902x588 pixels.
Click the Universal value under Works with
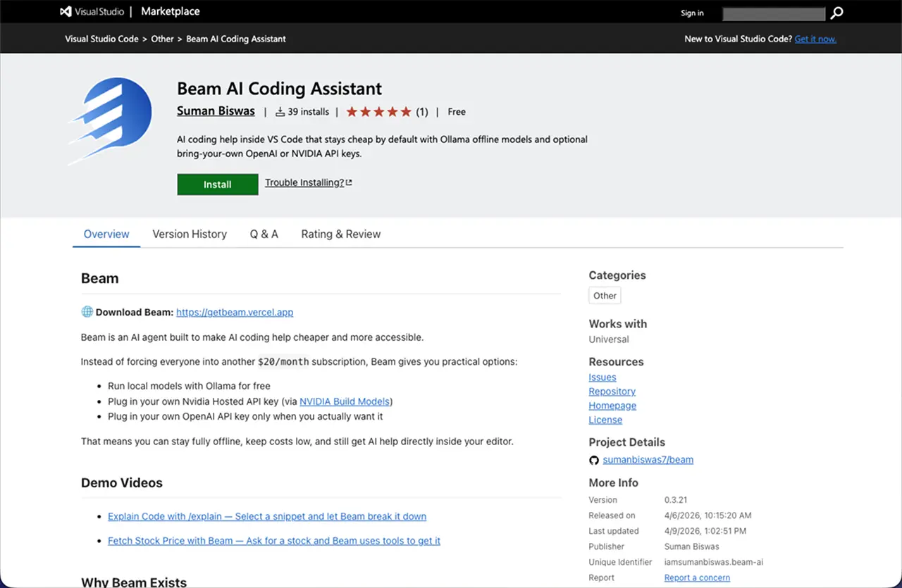(x=609, y=339)
